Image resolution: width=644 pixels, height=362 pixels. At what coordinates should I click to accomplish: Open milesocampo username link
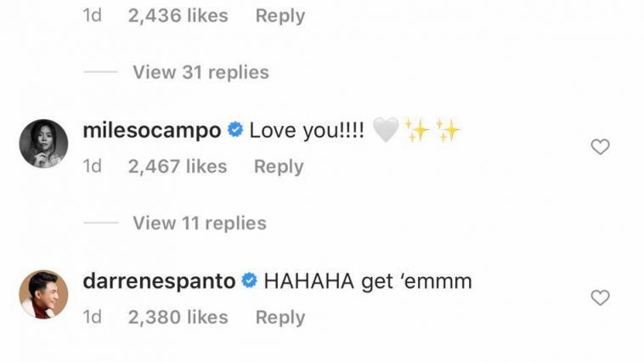(152, 131)
